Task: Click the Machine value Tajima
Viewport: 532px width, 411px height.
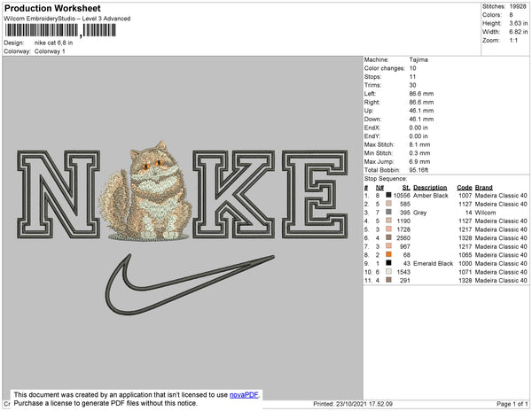Action: click(419, 59)
